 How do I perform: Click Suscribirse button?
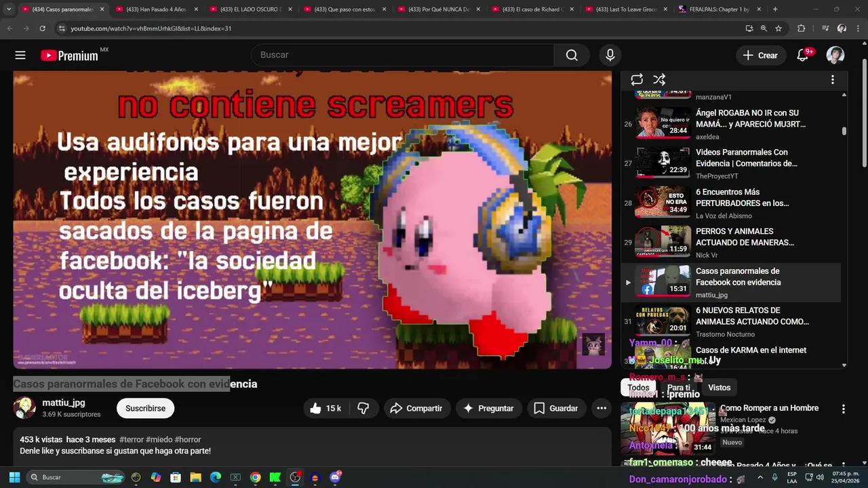point(145,408)
